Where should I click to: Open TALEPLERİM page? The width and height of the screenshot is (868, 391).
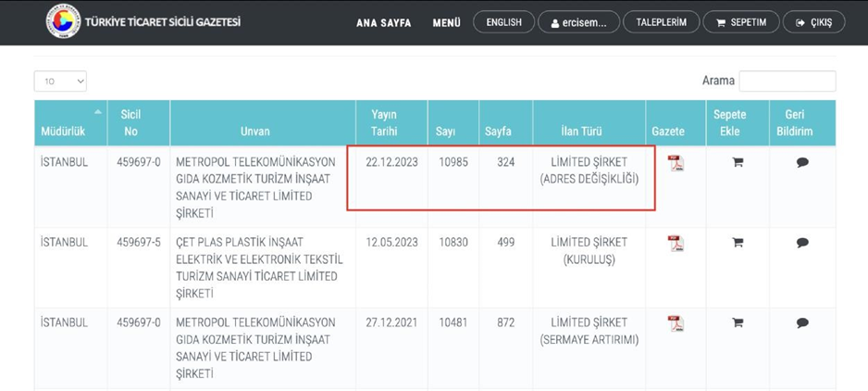click(x=661, y=22)
